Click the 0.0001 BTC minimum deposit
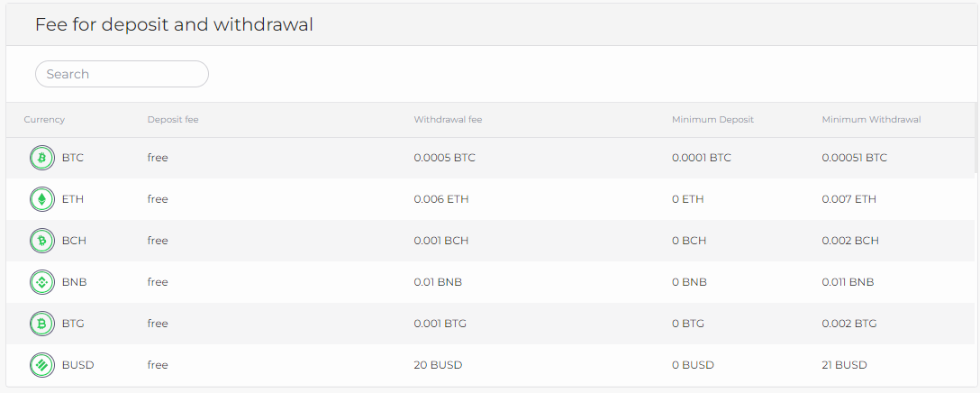980x393 pixels. point(701,158)
